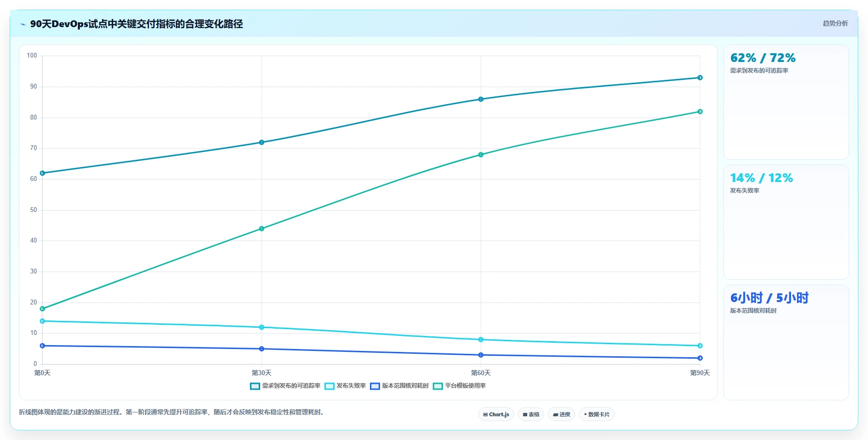Toggle the 发布失败率 legend label
The height and width of the screenshot is (440, 868).
[351, 386]
